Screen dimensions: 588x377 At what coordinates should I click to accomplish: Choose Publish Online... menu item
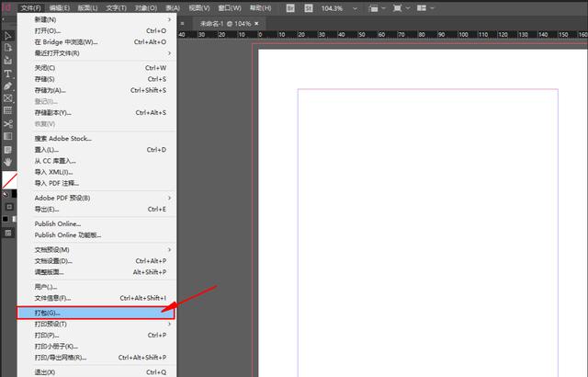96,224
